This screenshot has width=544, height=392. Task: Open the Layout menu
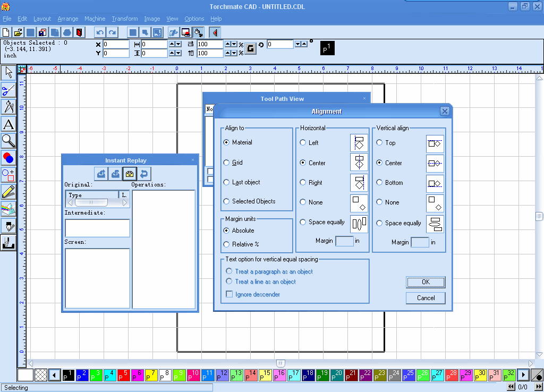coord(42,19)
